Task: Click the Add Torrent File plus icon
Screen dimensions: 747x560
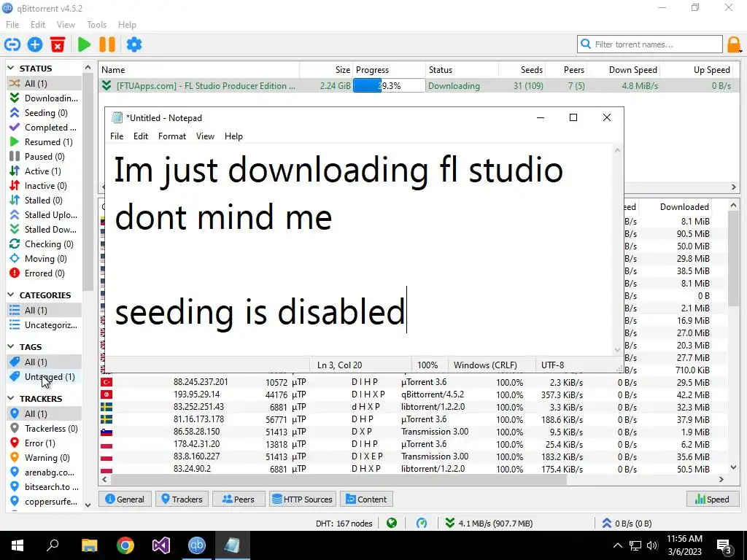Action: 35,44
